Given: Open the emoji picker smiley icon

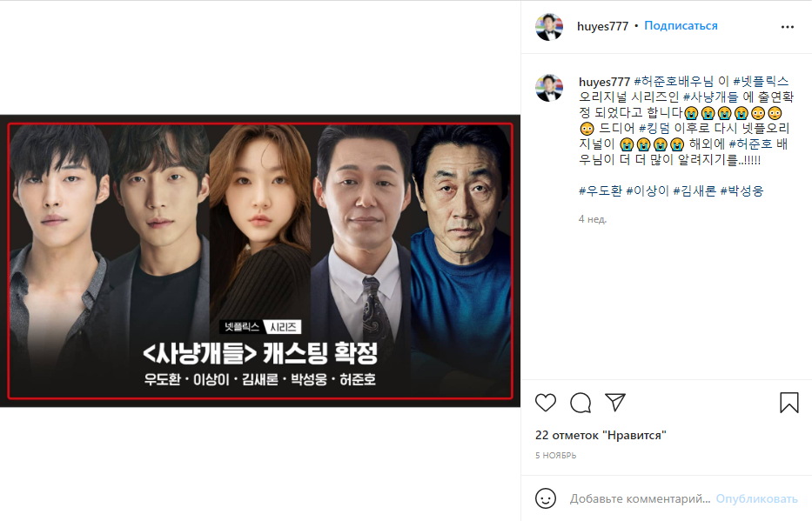Looking at the screenshot, I should (546, 498).
